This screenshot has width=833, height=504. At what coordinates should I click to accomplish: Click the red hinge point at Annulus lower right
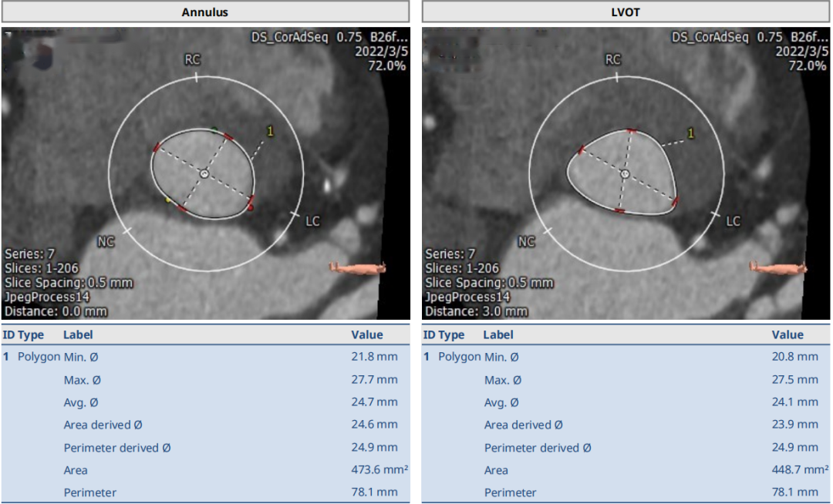[251, 207]
